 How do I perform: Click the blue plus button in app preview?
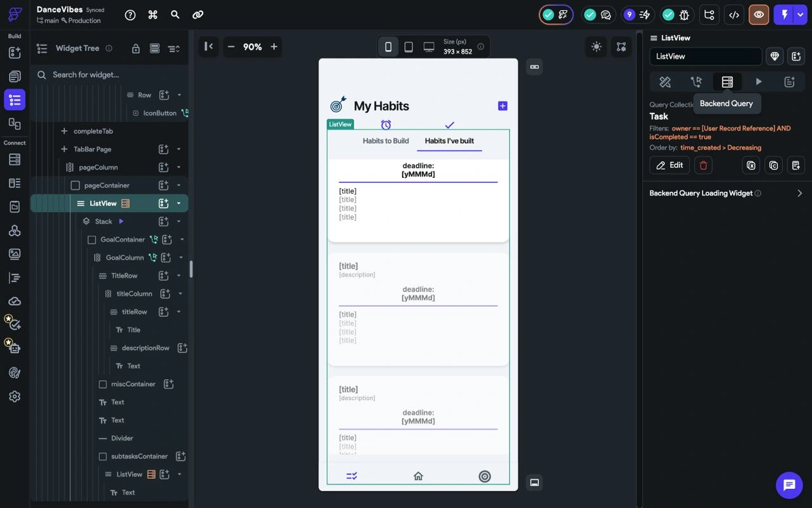(x=502, y=106)
